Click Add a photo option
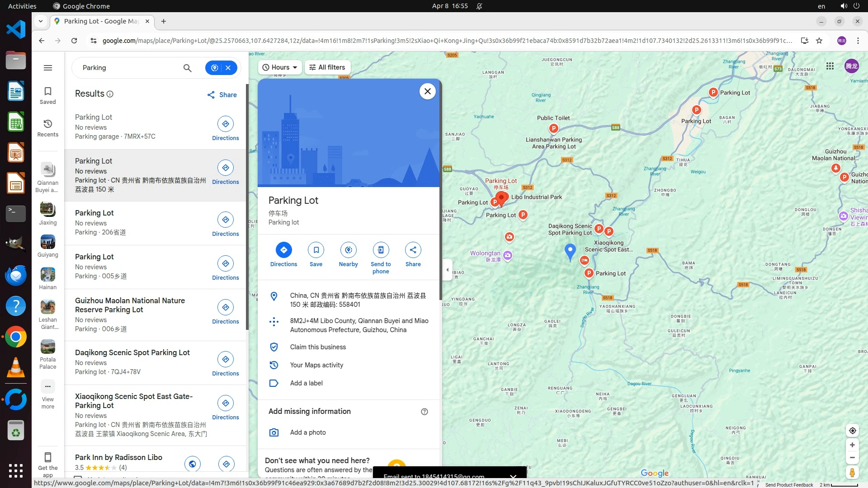The width and height of the screenshot is (868, 488). 308,432
